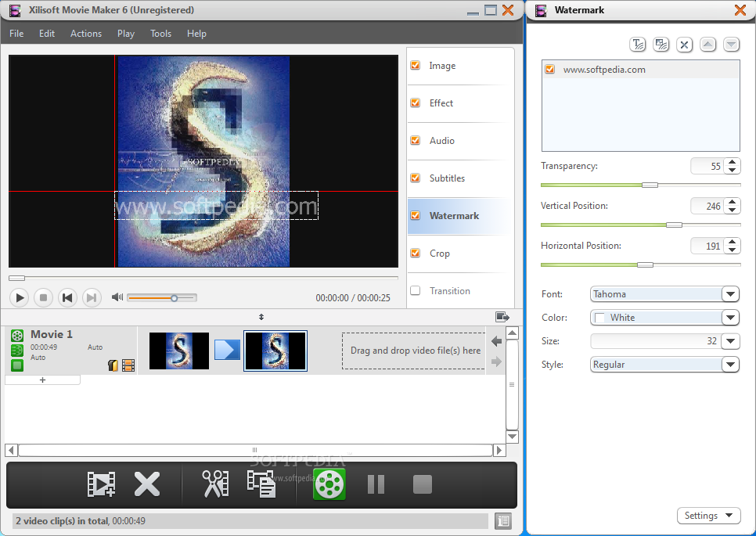Open the Edit menu
Viewport: 756px width, 536px height.
47,34
